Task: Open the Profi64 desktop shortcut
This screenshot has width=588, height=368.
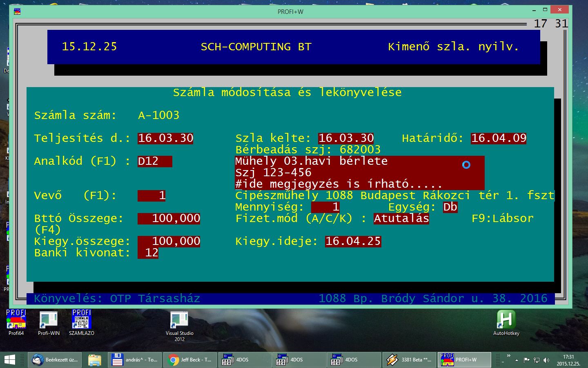Action: [x=16, y=319]
